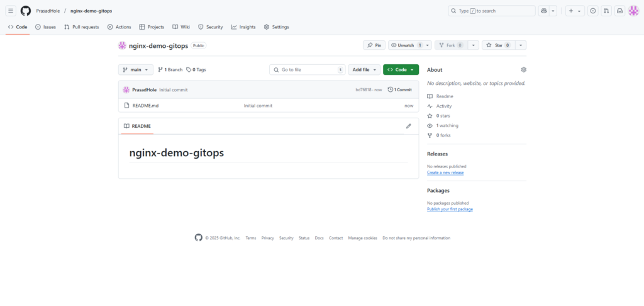Switch to the Pull requests tab
This screenshot has width=644, height=306.
tap(82, 27)
